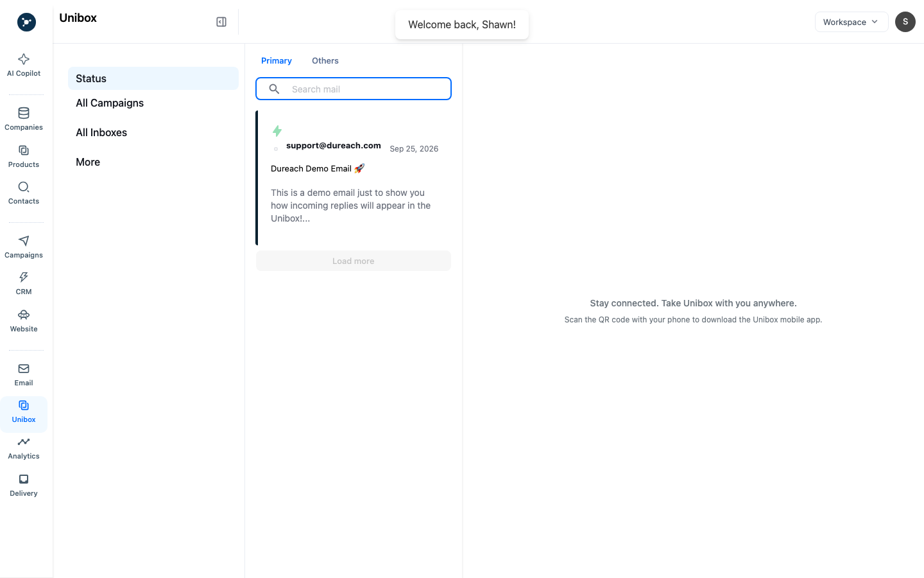This screenshot has width=924, height=578.
Task: Expand the Status filter
Action: click(x=153, y=78)
